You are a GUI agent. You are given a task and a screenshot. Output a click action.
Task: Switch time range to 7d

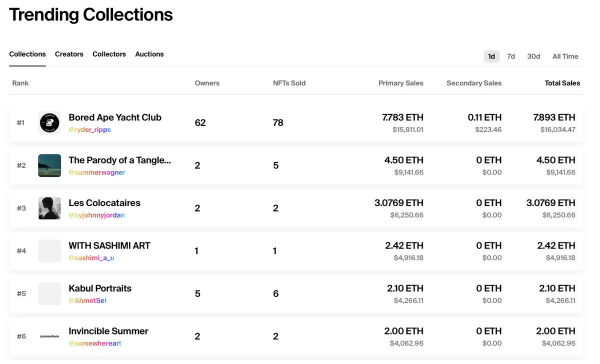(x=511, y=56)
